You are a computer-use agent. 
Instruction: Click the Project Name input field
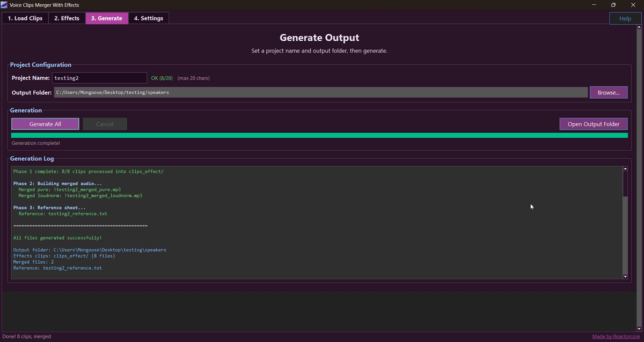pos(99,78)
